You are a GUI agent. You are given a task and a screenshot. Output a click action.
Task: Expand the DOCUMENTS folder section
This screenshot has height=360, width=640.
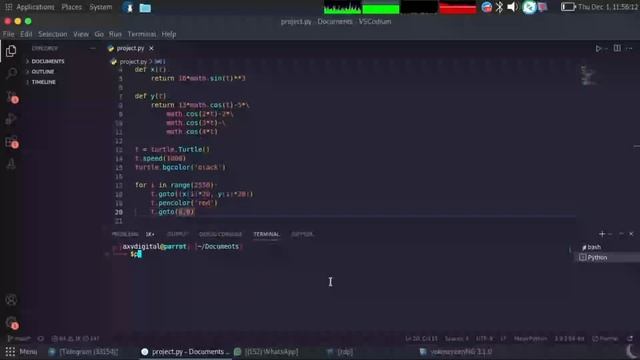(x=48, y=61)
